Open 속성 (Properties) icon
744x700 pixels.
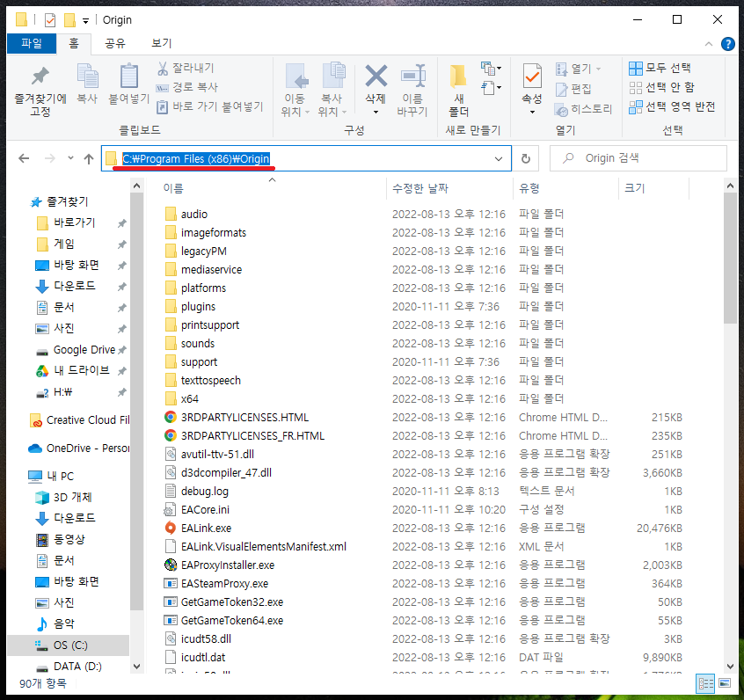click(x=532, y=76)
